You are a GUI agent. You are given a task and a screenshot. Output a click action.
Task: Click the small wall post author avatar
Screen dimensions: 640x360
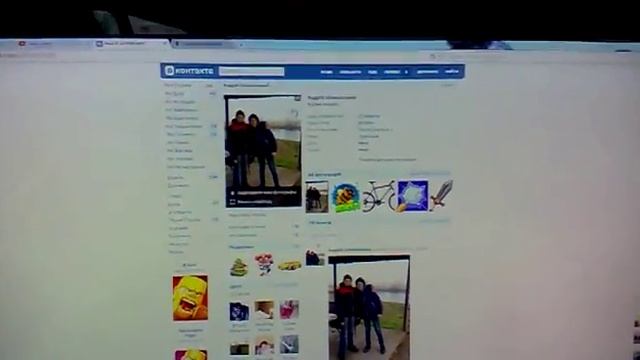[315, 258]
